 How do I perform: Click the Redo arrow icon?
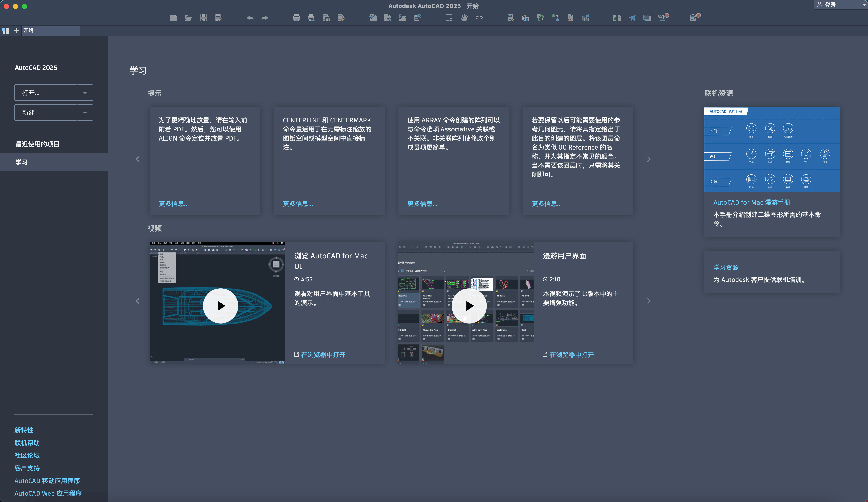(x=264, y=18)
